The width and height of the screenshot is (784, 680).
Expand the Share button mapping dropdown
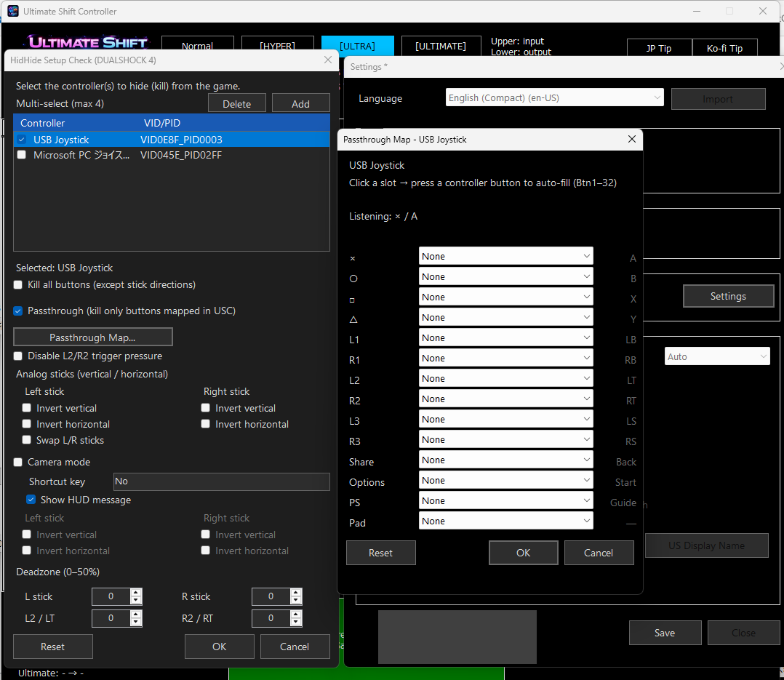pos(505,460)
